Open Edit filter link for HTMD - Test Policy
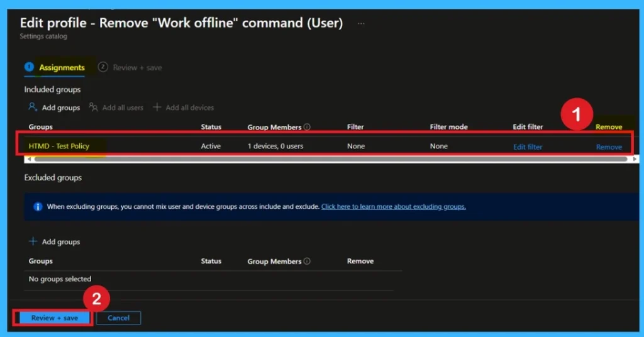This screenshot has width=644, height=337. click(x=528, y=146)
